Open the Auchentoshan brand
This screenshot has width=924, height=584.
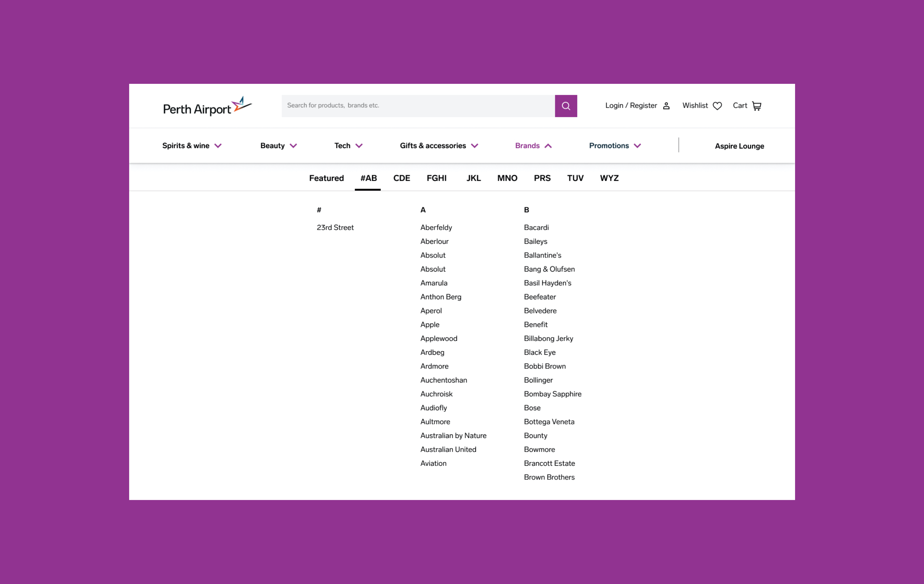444,380
